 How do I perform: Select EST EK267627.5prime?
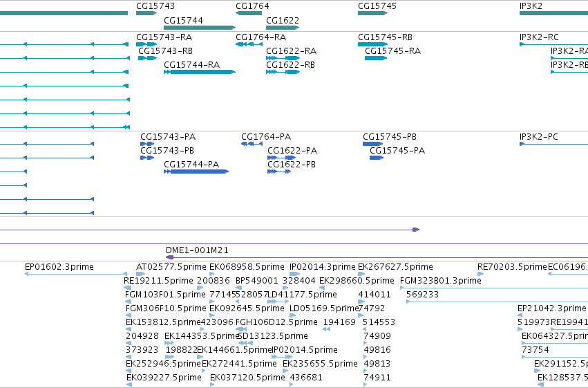395,267
